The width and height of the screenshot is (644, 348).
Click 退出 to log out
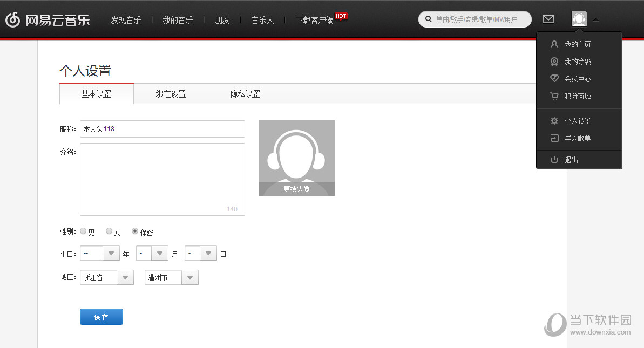coord(572,159)
